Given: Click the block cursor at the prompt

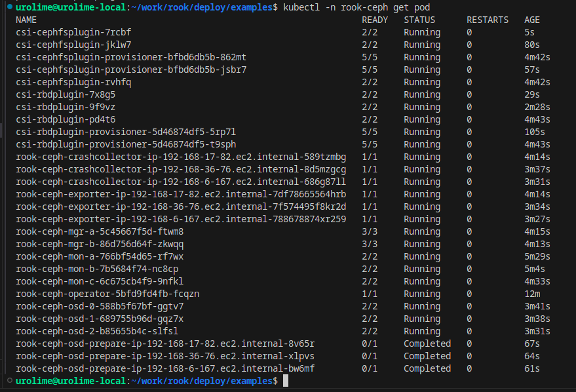Looking at the screenshot, I should click(284, 381).
